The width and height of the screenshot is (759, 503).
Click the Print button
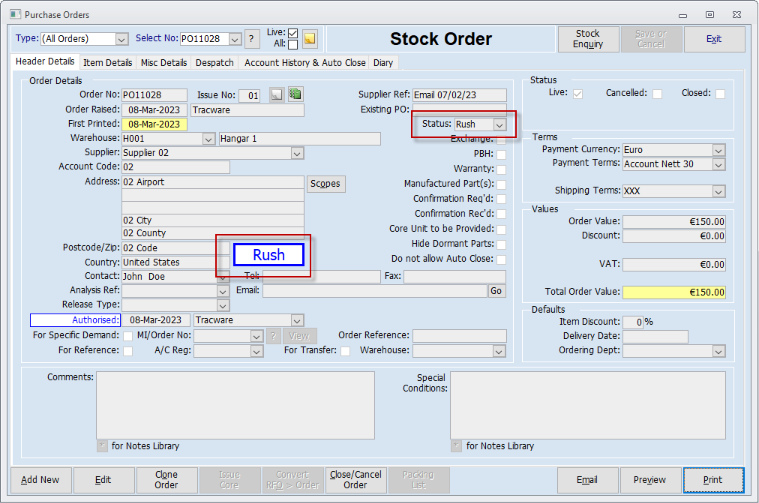tap(713, 480)
